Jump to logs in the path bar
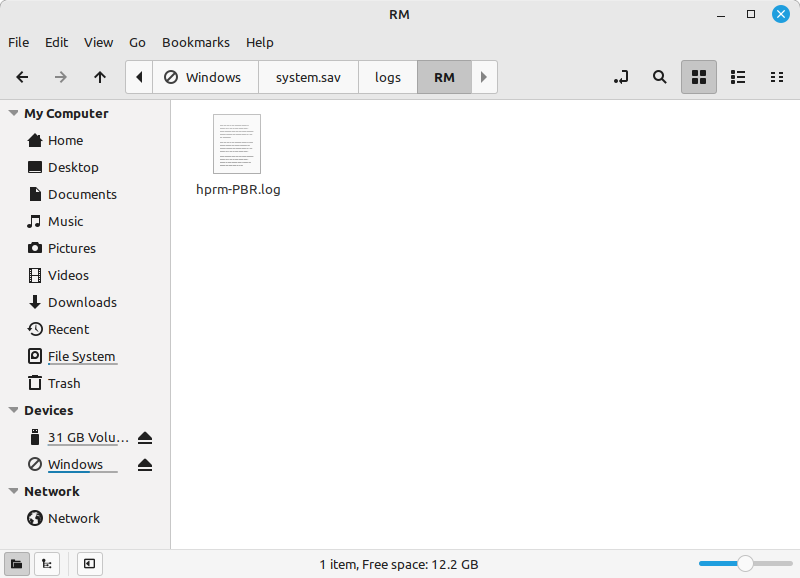This screenshot has height=578, width=800. click(388, 77)
